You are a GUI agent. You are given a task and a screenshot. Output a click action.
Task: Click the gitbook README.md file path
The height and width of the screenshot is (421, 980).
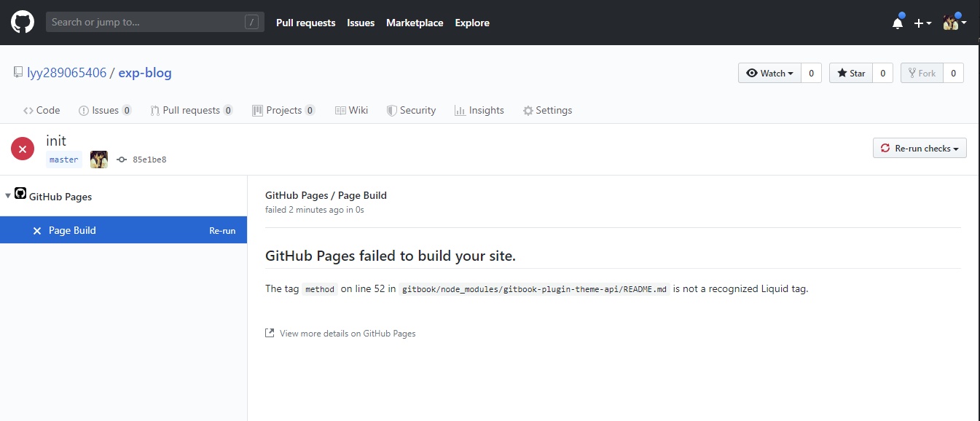click(535, 289)
